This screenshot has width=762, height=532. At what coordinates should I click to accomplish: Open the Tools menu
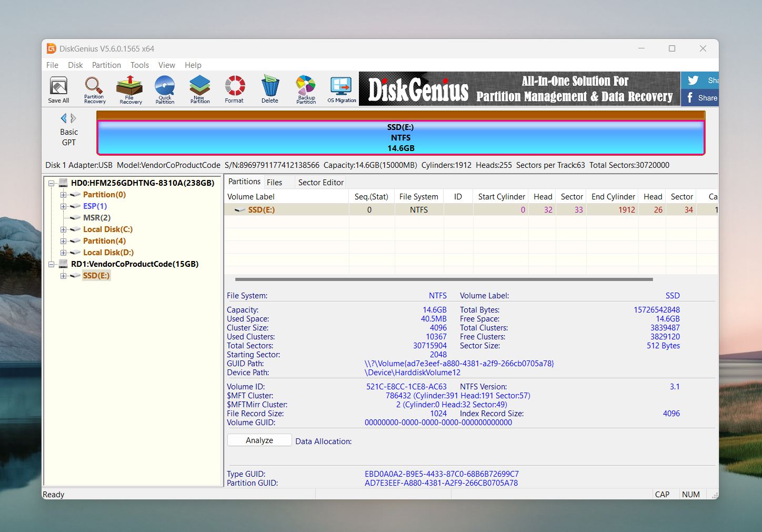point(139,65)
